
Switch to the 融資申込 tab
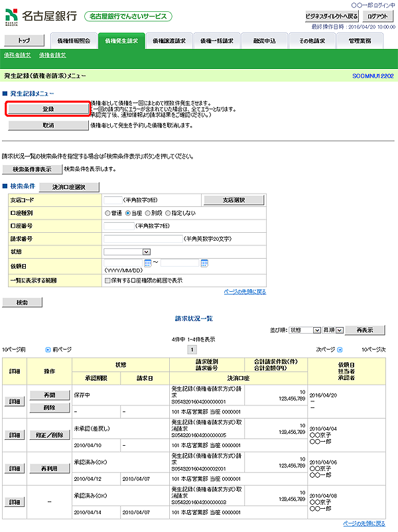coord(265,41)
